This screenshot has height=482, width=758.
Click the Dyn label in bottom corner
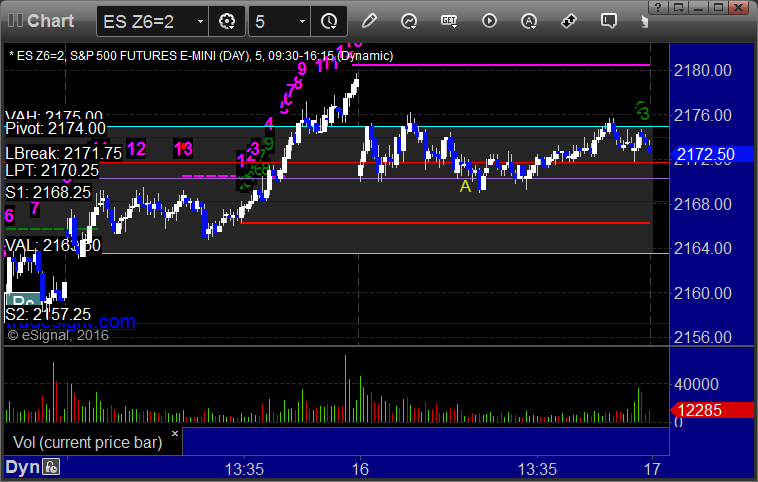click(22, 467)
